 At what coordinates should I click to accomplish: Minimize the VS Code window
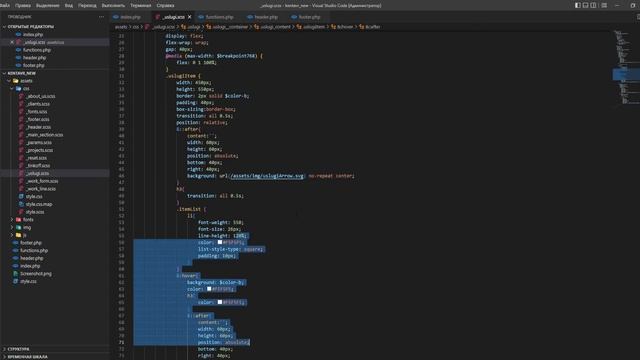(x=617, y=5)
